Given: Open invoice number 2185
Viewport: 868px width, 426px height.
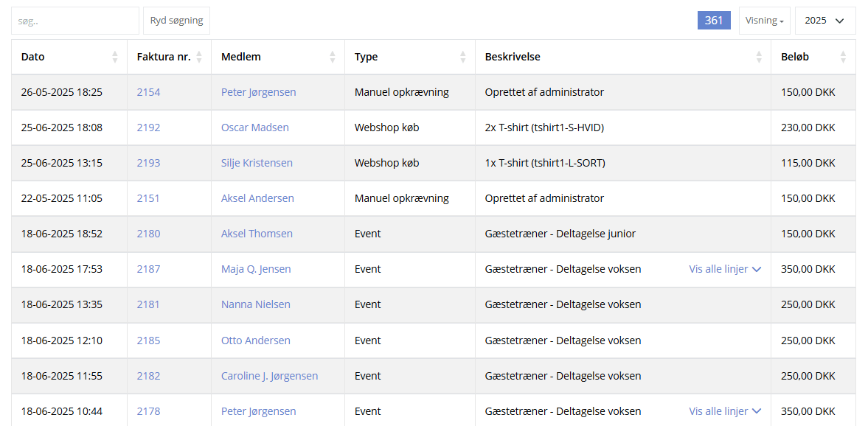Looking at the screenshot, I should click(148, 341).
